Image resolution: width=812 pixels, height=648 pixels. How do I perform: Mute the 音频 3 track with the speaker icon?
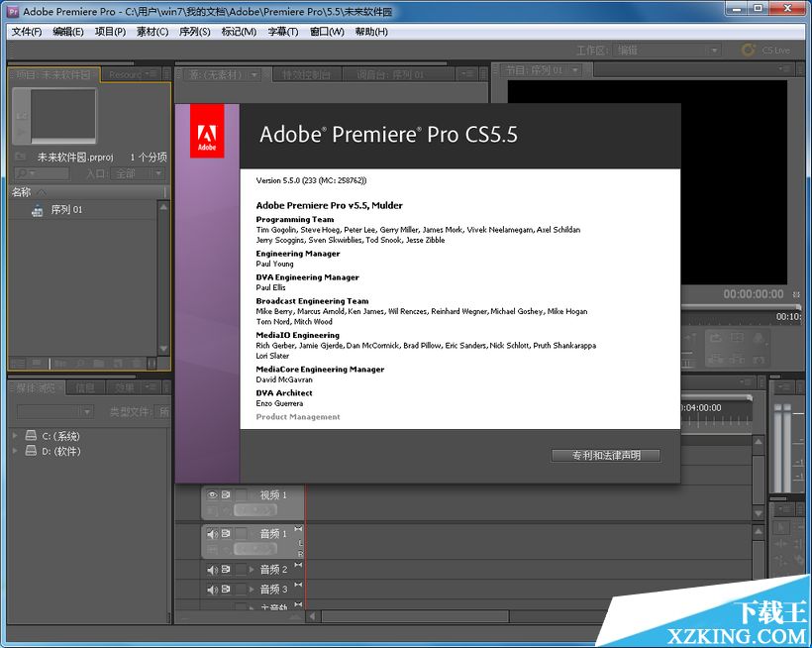[x=212, y=589]
